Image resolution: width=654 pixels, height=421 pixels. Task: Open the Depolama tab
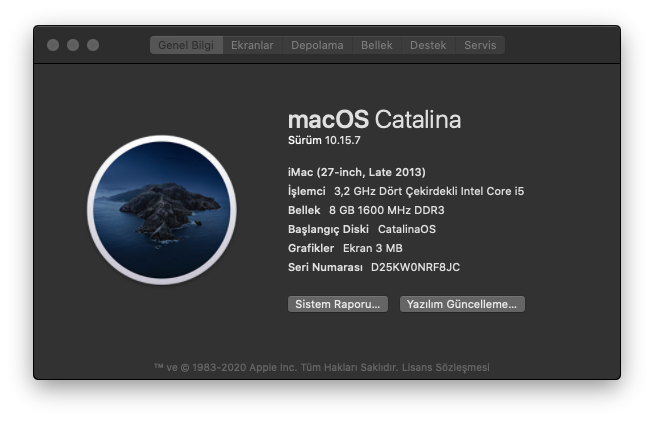point(317,45)
